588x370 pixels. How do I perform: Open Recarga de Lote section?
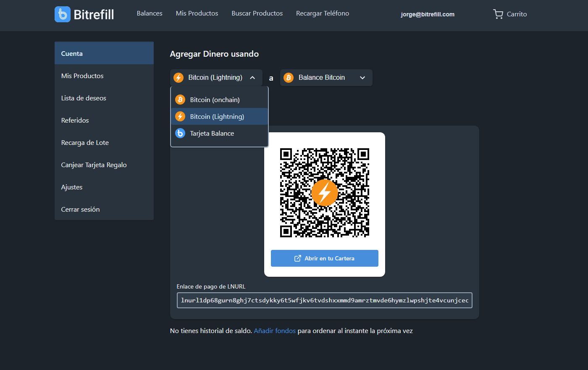click(104, 142)
